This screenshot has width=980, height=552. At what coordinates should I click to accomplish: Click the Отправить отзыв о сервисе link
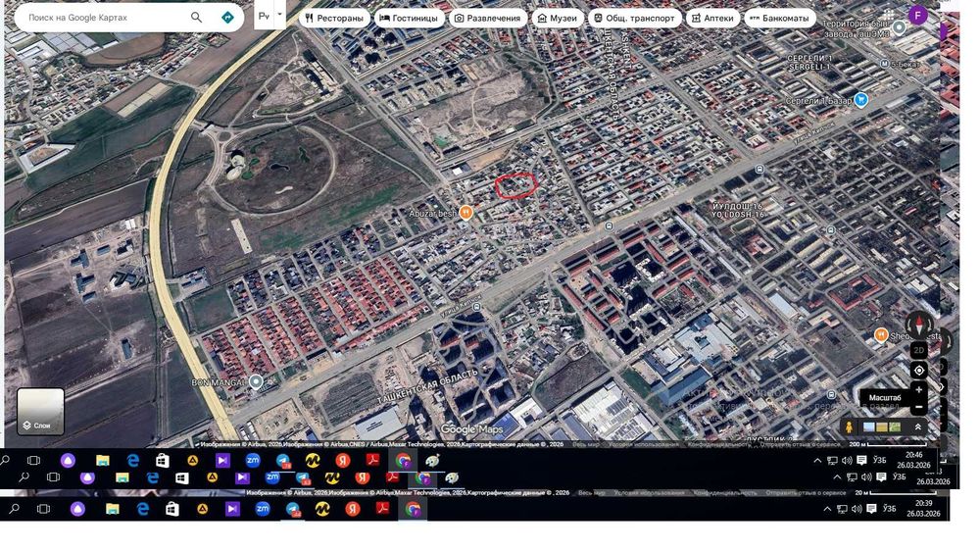pos(800,444)
